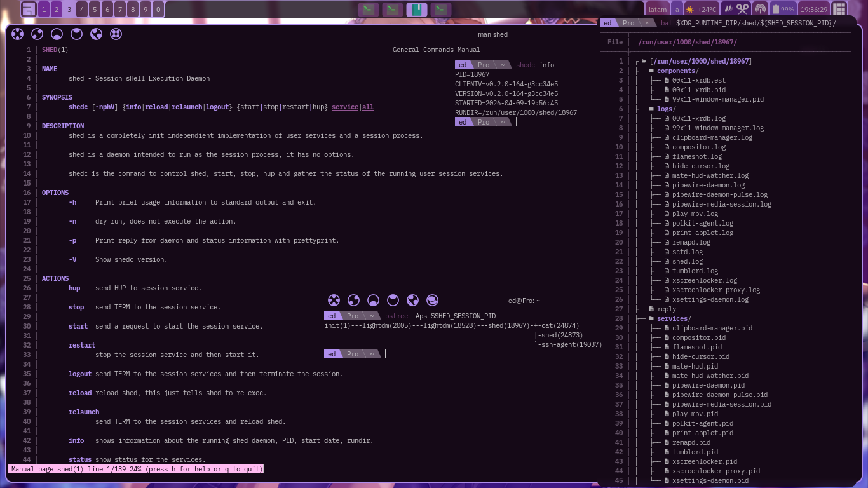The image size is (868, 488).
Task: Click the 'pstree' command in the terminal
Action: (x=397, y=316)
